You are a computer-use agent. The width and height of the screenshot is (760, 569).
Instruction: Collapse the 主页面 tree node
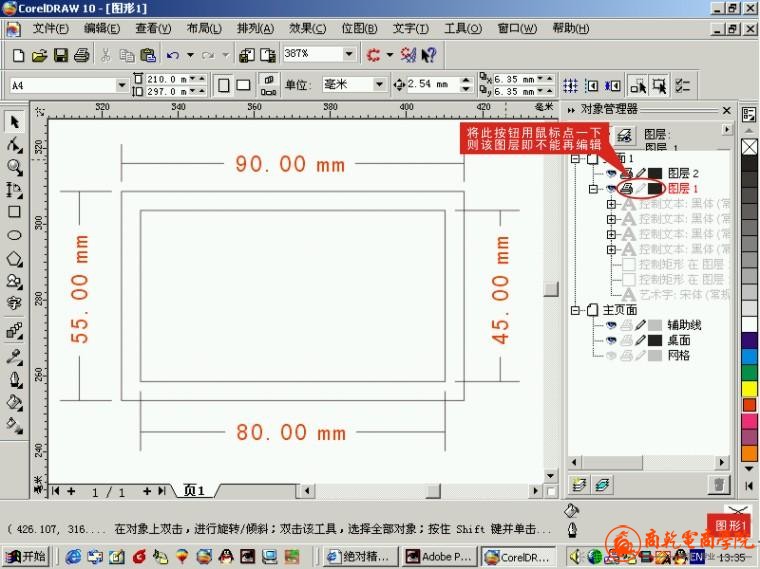click(575, 310)
